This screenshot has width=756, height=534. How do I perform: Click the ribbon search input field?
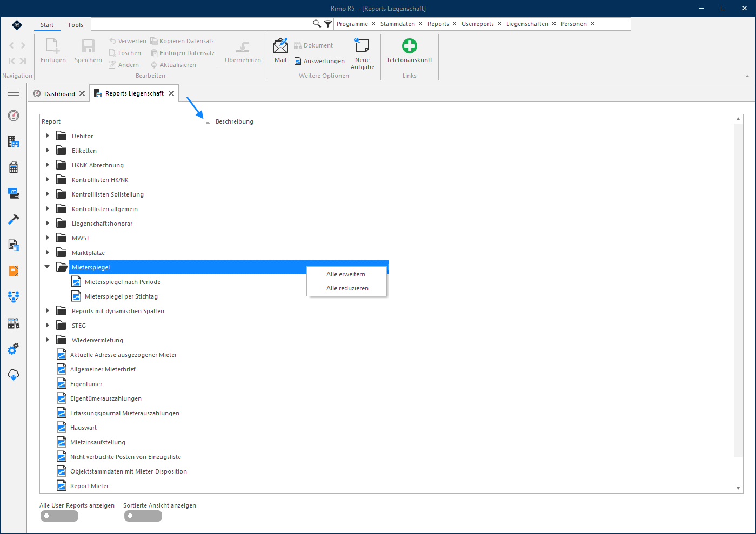[202, 24]
